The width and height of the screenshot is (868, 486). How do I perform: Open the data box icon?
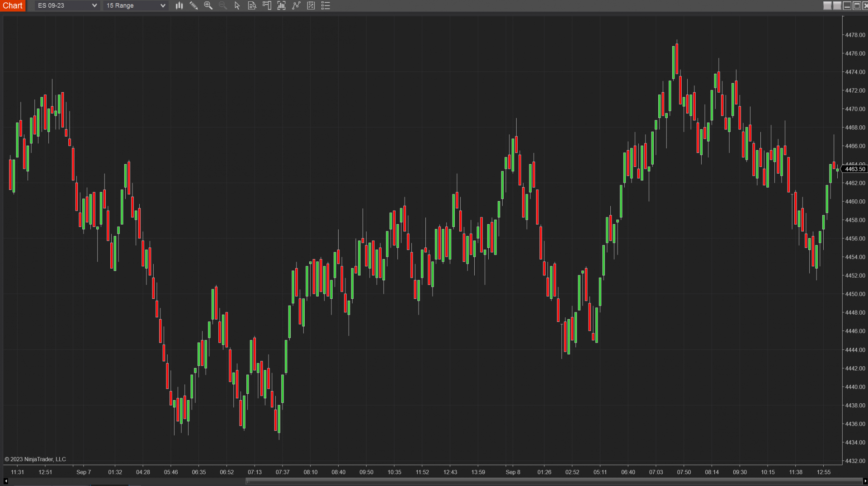pos(252,5)
